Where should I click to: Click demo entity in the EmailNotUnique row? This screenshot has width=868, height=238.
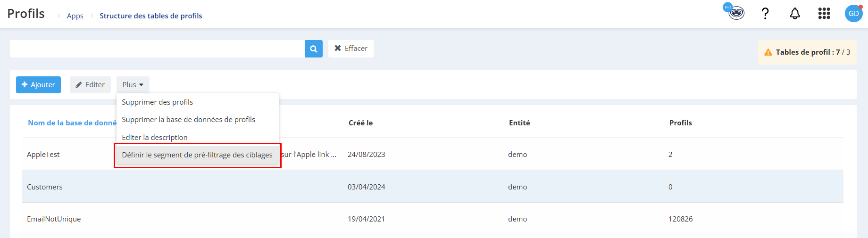[x=517, y=219]
